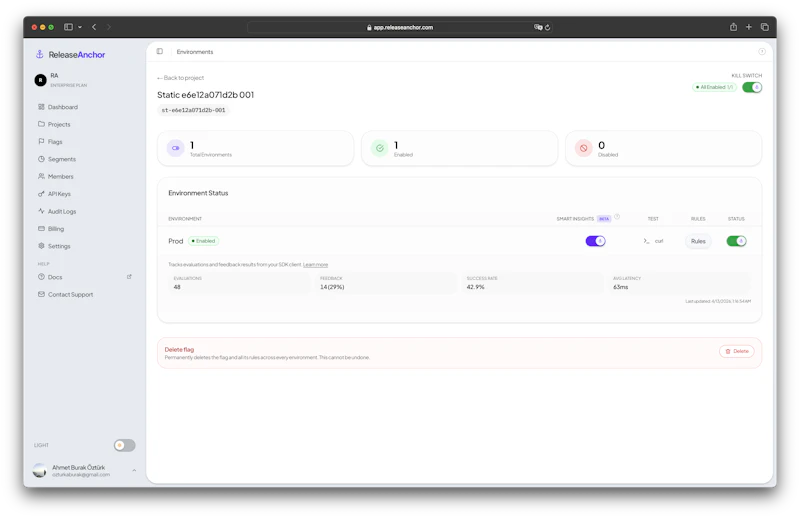This screenshot has width=800, height=518.
Task: Open Projects in the sidebar
Action: (55, 125)
